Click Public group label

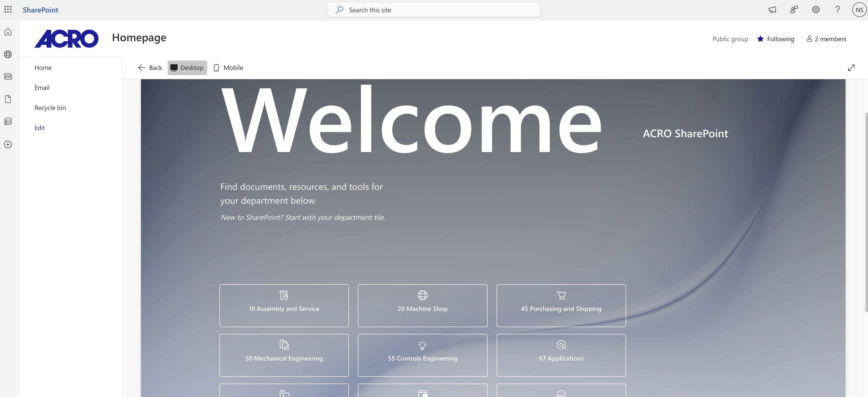(x=730, y=39)
